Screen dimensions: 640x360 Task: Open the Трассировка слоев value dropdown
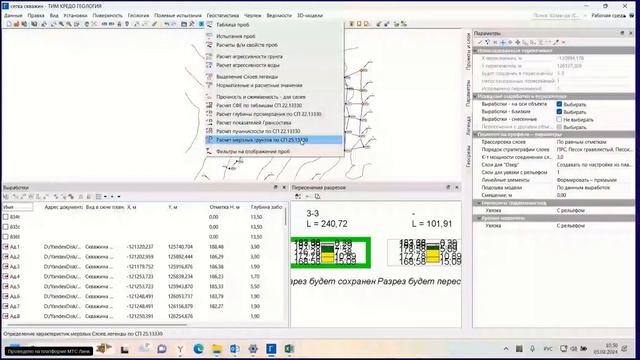[x=594, y=142]
